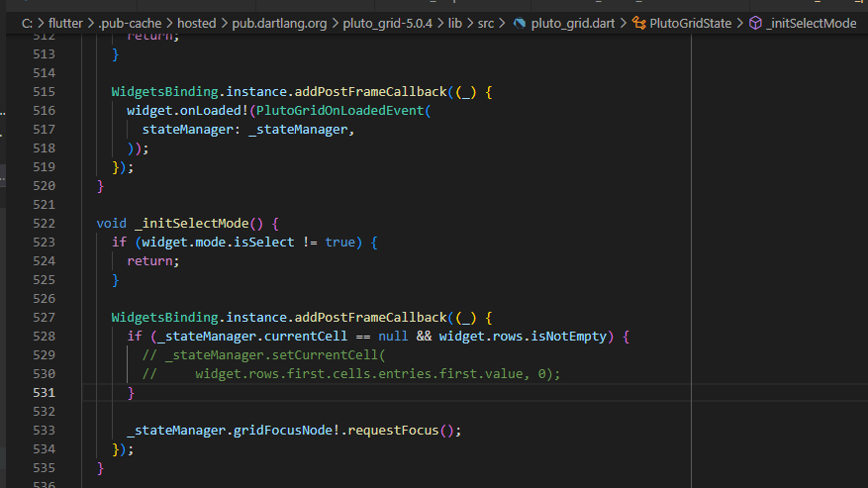This screenshot has width=868, height=488.
Task: Select the flutter breadcrumb folder
Action: (x=65, y=24)
